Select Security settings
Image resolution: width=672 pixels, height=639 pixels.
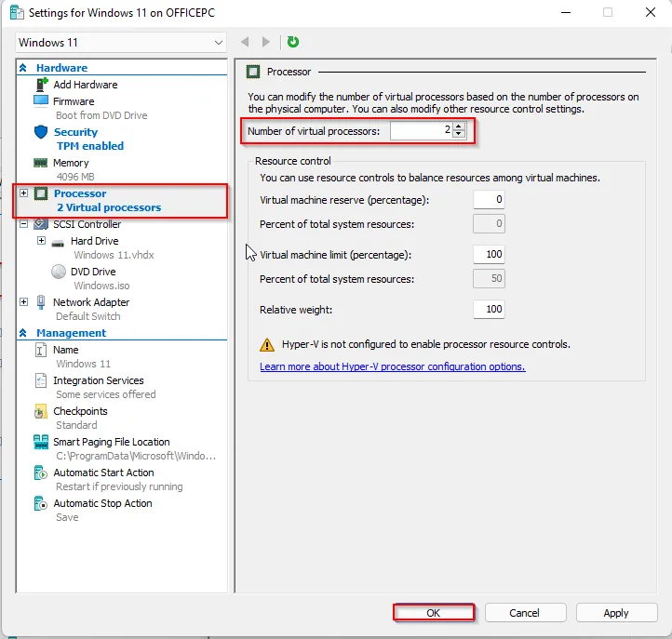pos(76,132)
